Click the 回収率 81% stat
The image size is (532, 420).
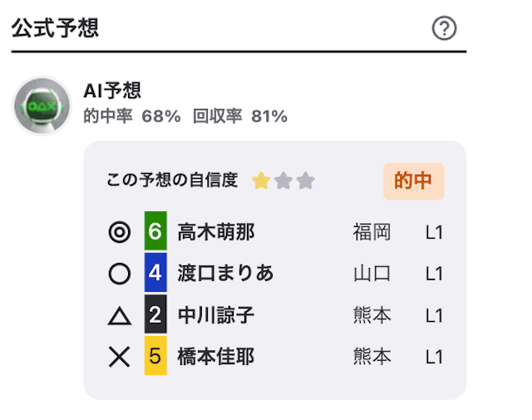click(240, 116)
